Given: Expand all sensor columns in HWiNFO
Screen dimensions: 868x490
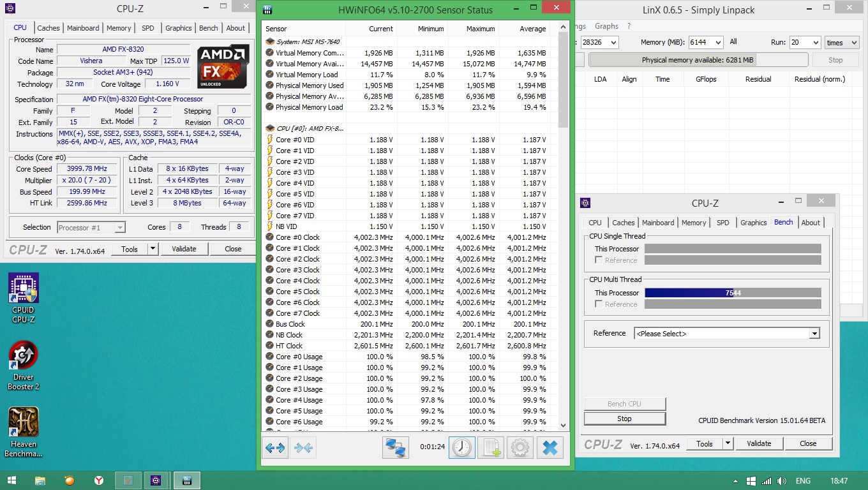Looking at the screenshot, I should click(275, 448).
